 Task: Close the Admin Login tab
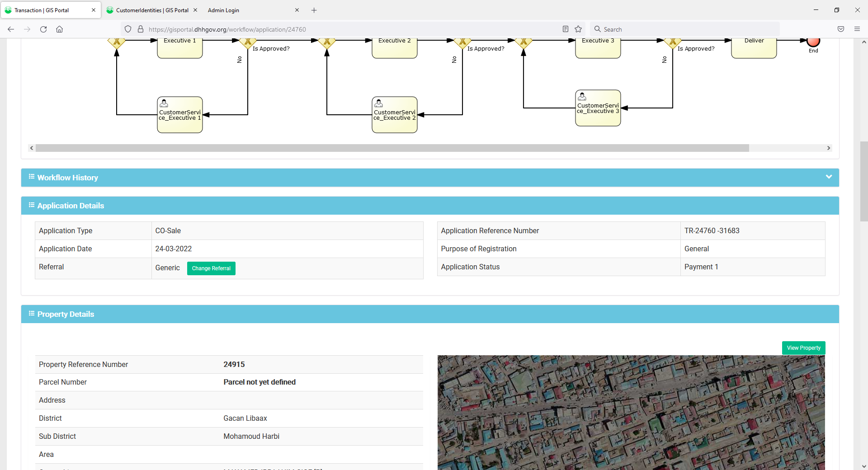(x=297, y=10)
